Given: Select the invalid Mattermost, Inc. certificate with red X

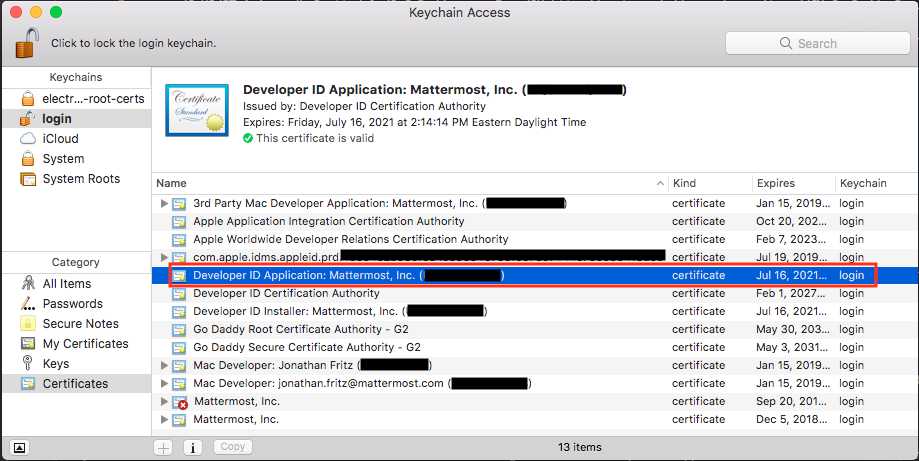Looking at the screenshot, I should pyautogui.click(x=236, y=402).
